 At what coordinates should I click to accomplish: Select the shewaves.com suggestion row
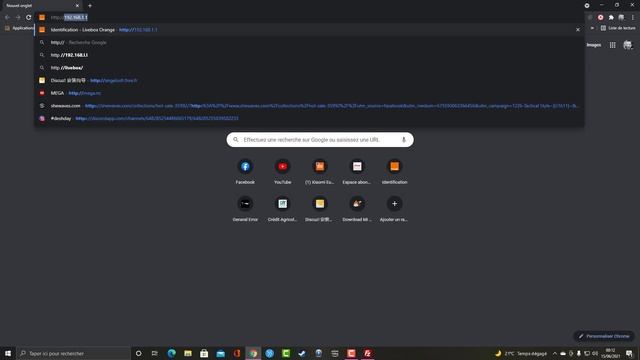click(309, 106)
